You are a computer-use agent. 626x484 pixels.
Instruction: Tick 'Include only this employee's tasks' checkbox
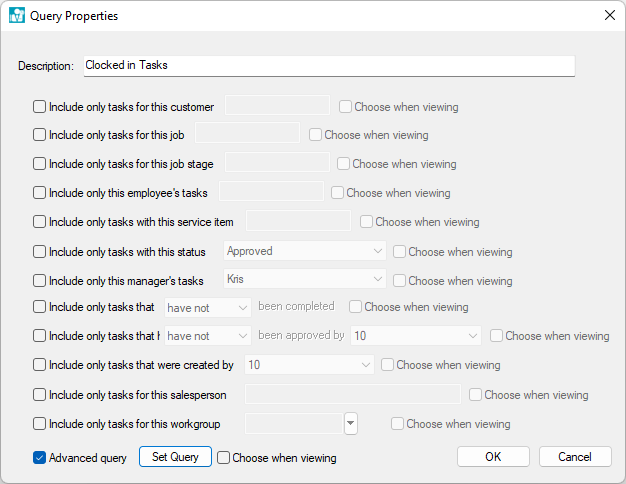click(40, 193)
